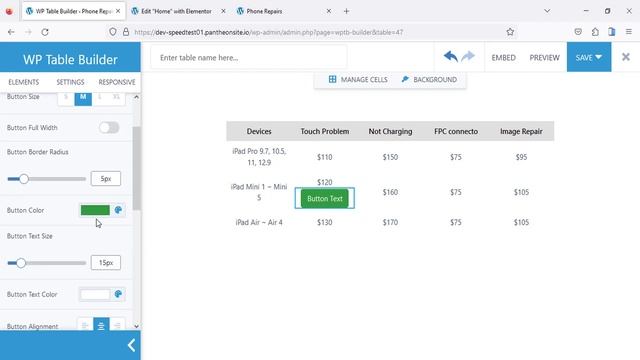Viewport: 640px width, 360px height.
Task: Bookmark this page with star icon
Action: (510, 32)
